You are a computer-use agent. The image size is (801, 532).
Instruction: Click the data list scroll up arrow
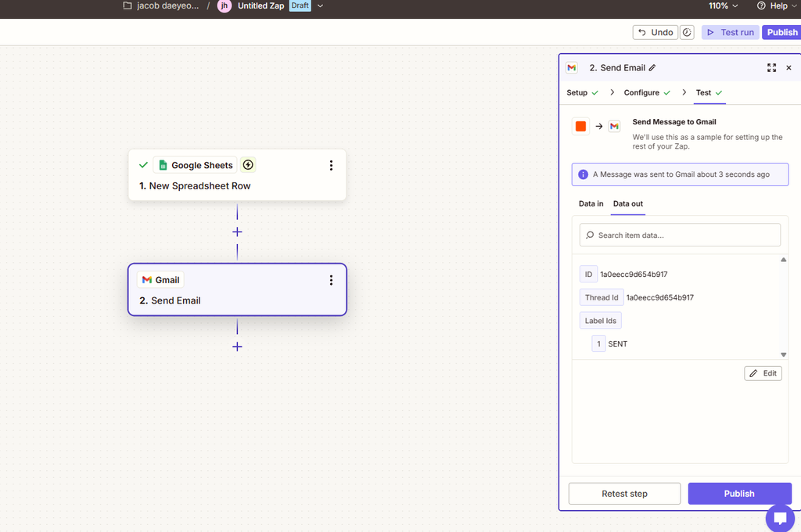[783, 260]
